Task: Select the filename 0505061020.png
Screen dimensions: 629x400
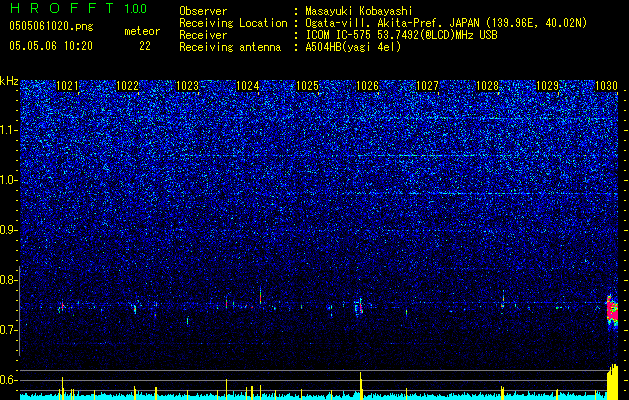Action: [51, 27]
